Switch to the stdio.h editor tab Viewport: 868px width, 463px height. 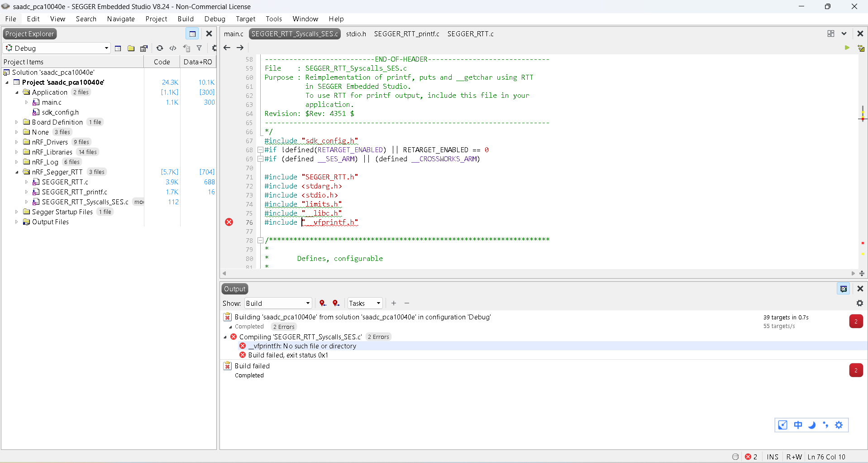pos(356,34)
